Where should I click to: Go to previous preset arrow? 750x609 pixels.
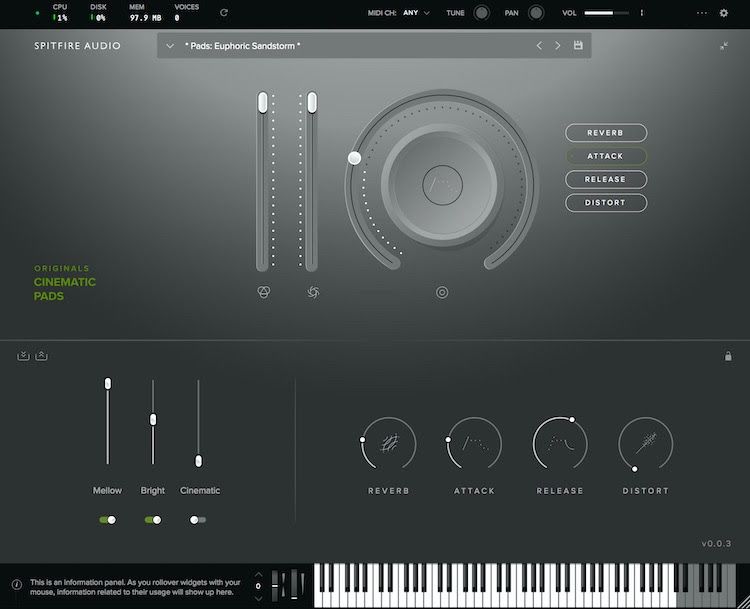coord(539,46)
